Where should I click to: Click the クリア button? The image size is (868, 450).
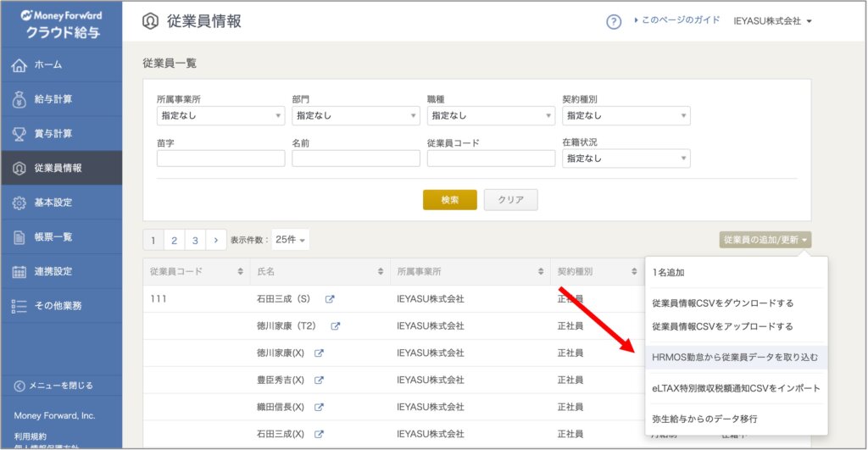click(x=510, y=200)
